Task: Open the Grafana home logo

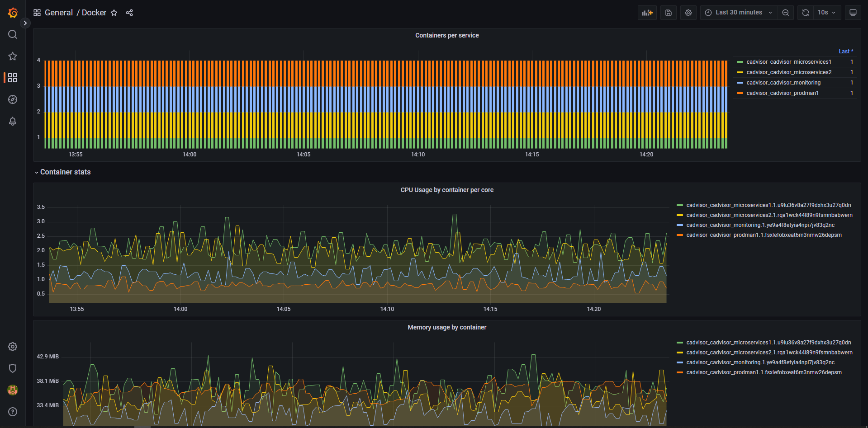Action: pyautogui.click(x=13, y=13)
